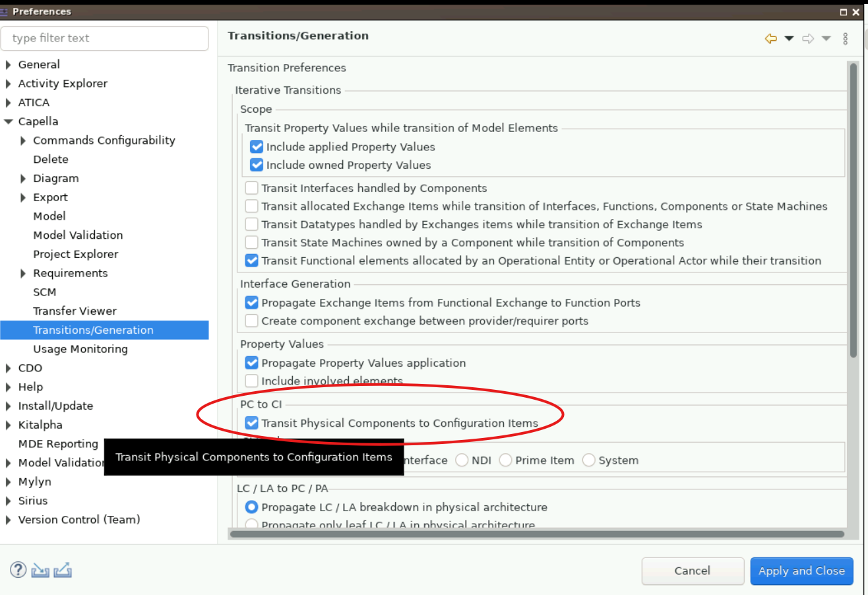The height and width of the screenshot is (595, 868).
Task: Toggle Transit Functional elements allocated checkbox
Action: click(x=251, y=261)
